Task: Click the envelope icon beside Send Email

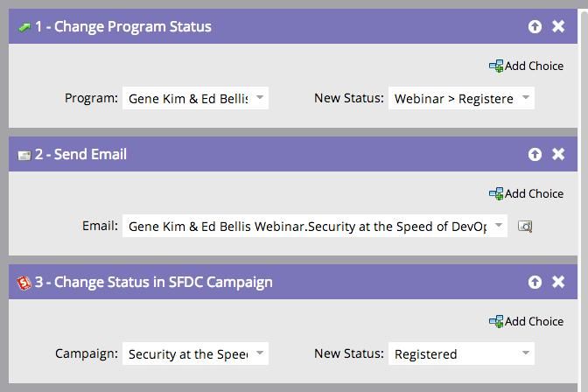Action: [x=24, y=155]
